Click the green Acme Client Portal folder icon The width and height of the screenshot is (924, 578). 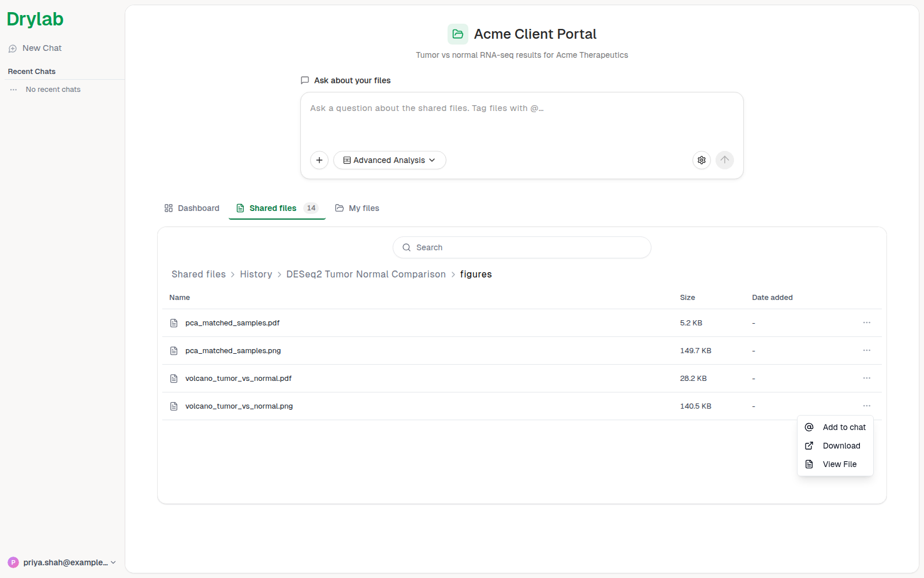click(458, 34)
